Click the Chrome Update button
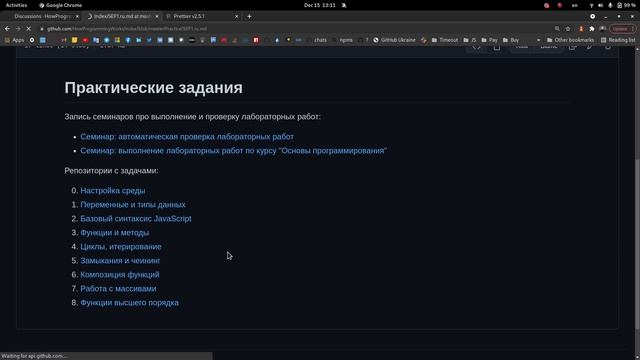 (x=622, y=29)
